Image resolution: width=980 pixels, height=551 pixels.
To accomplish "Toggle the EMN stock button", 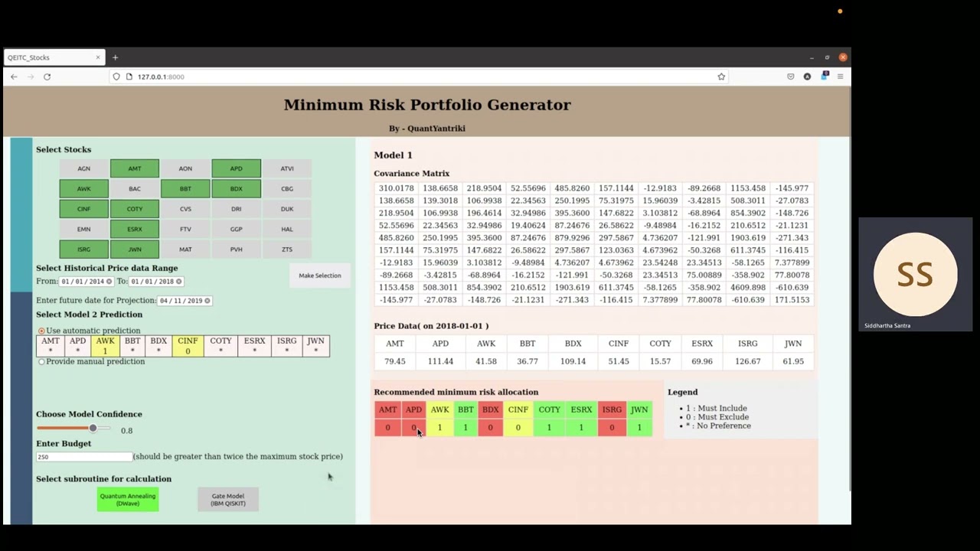I will point(83,229).
